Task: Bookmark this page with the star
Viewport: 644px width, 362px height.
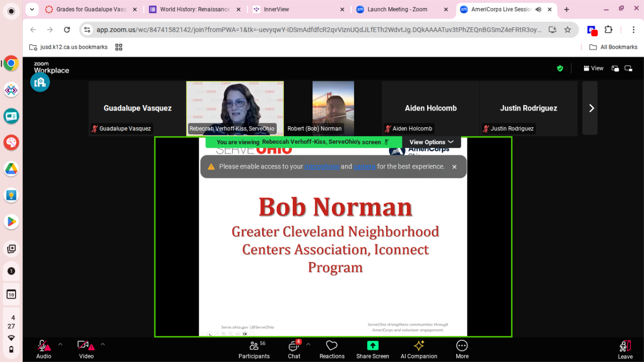Action: [568, 30]
